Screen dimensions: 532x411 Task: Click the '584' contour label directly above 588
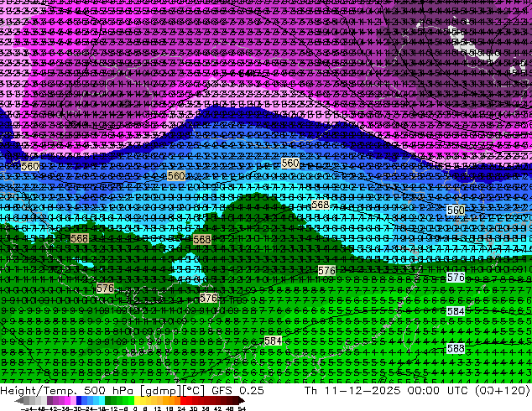tap(456, 311)
